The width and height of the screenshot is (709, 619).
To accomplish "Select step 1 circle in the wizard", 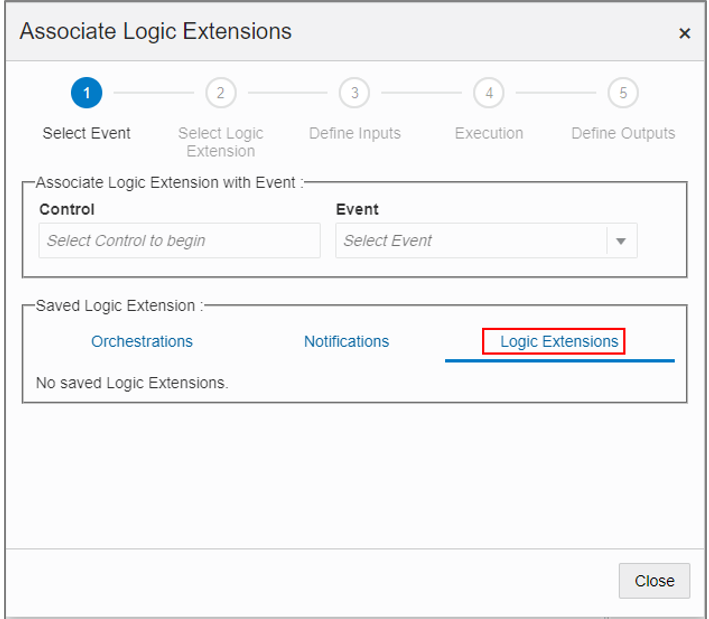I will [x=86, y=93].
